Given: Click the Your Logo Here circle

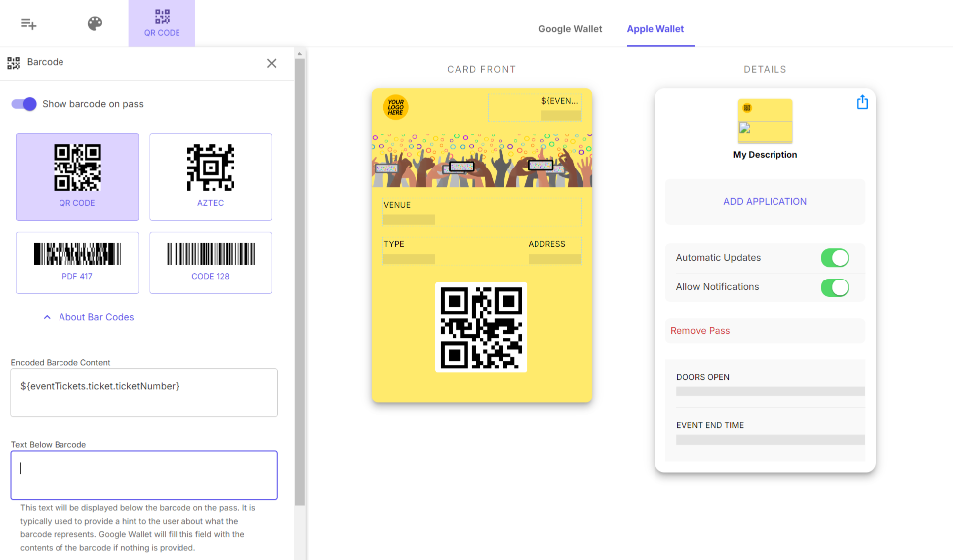Looking at the screenshot, I should [395, 107].
